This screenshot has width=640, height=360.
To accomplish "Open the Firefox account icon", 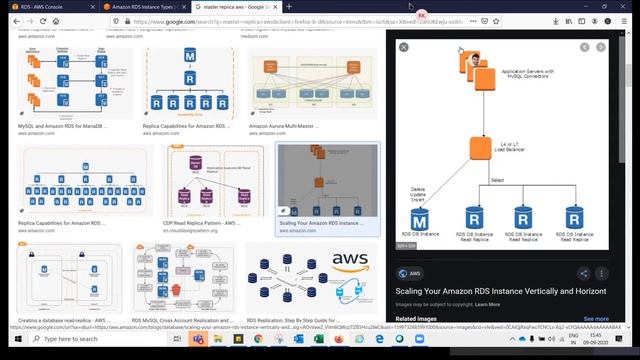I will point(595,21).
